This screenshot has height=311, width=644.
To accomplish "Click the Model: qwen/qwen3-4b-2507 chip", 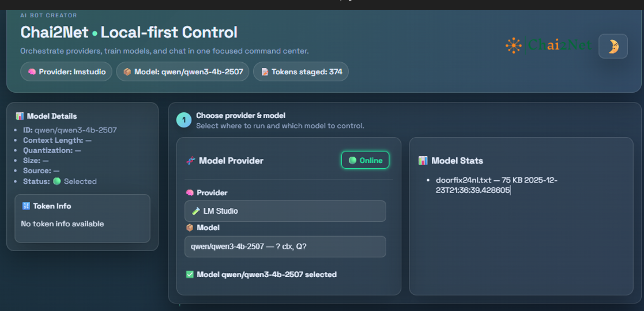I will pos(183,72).
